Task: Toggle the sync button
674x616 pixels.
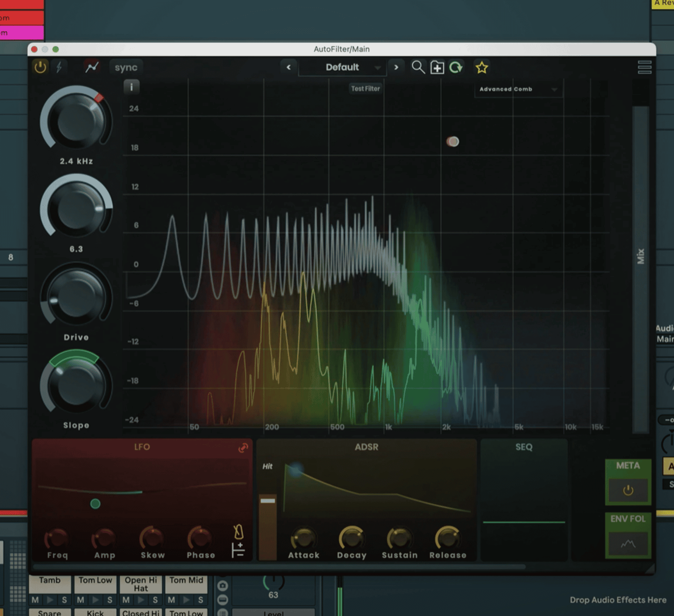Action: point(126,67)
